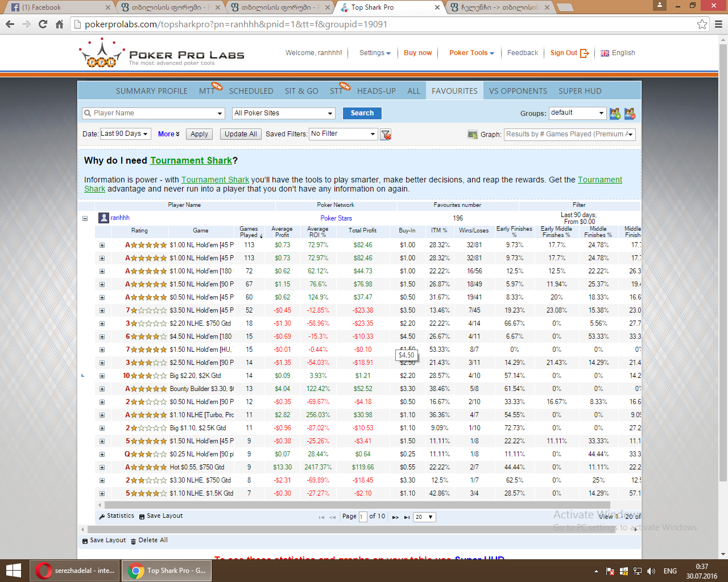728x582 pixels.
Task: Click the remove group icon beside Groups
Action: tap(630, 114)
